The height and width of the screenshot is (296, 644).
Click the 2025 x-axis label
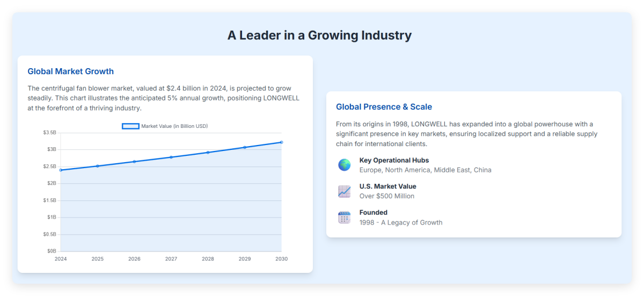point(98,259)
